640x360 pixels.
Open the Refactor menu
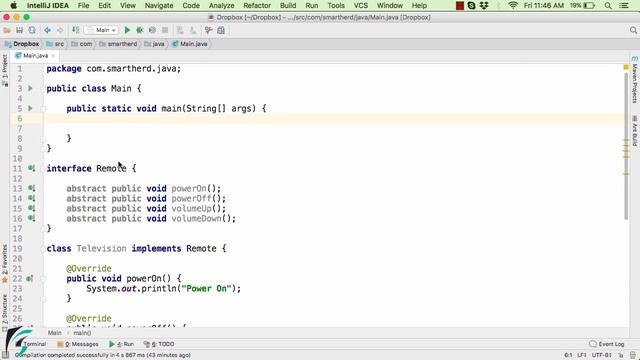pos(257,5)
